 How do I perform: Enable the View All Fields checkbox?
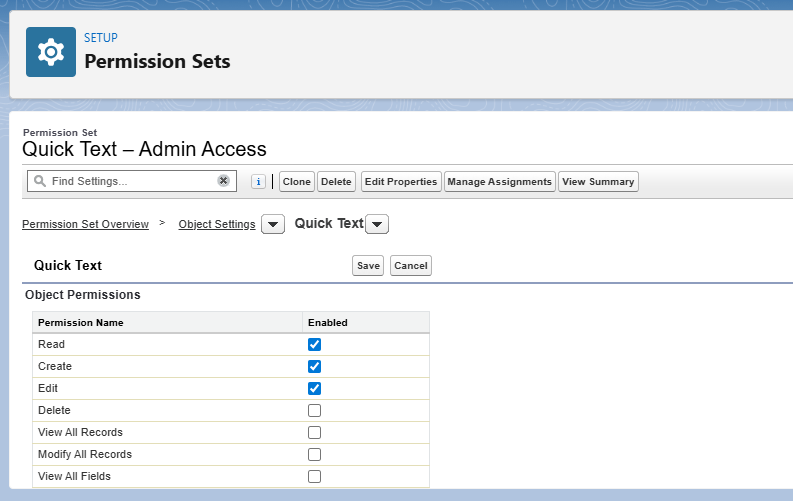click(x=314, y=476)
